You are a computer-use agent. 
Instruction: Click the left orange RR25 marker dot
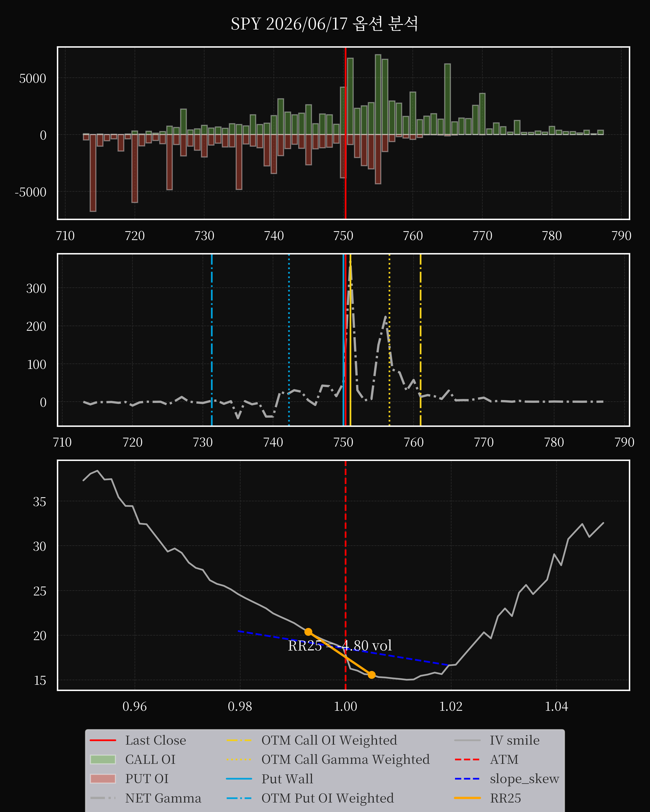coord(308,631)
